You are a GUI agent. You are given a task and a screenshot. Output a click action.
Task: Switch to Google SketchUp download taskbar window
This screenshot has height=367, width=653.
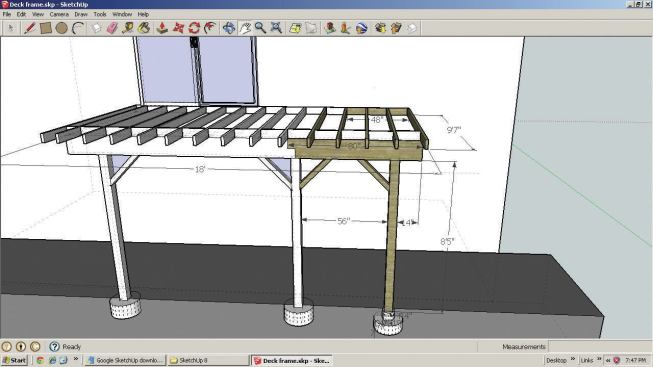(125, 360)
